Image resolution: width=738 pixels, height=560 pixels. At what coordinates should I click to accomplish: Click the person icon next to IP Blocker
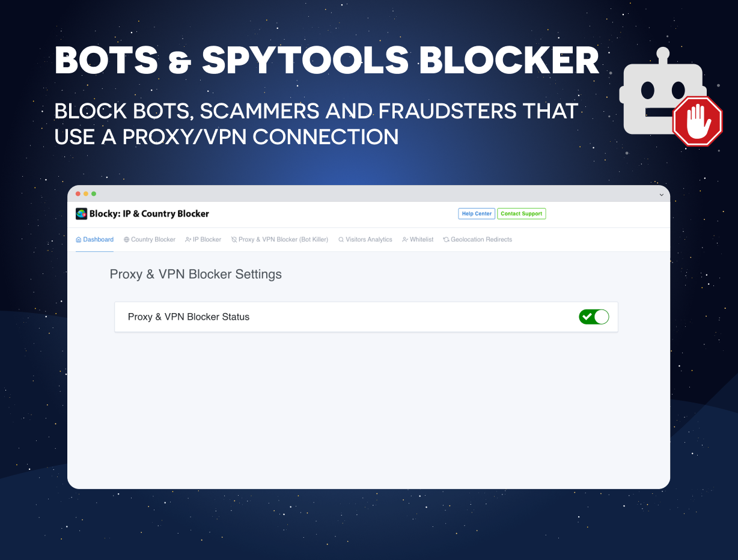[188, 239]
